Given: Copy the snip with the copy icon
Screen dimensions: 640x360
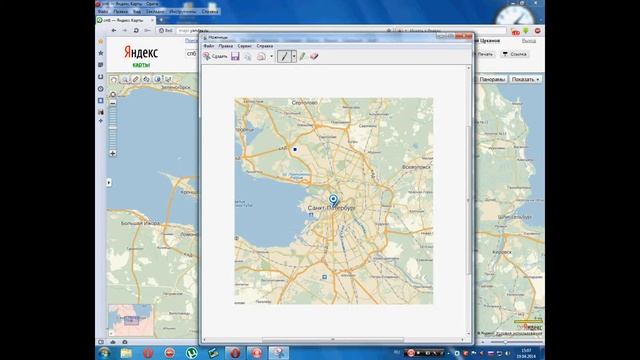Looking at the screenshot, I should 248,56.
